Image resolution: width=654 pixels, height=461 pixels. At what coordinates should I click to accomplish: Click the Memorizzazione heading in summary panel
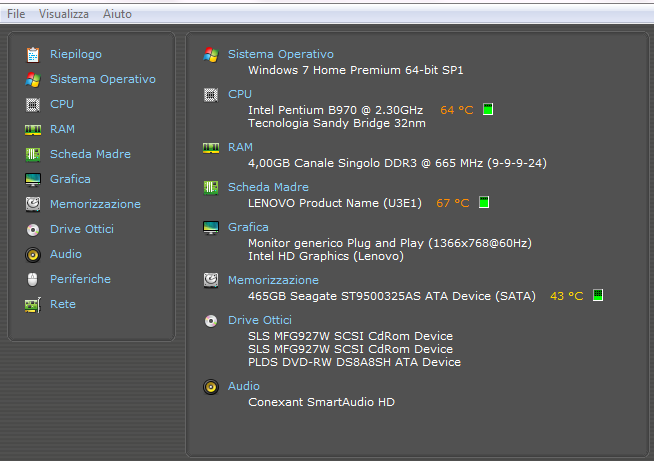click(x=273, y=280)
